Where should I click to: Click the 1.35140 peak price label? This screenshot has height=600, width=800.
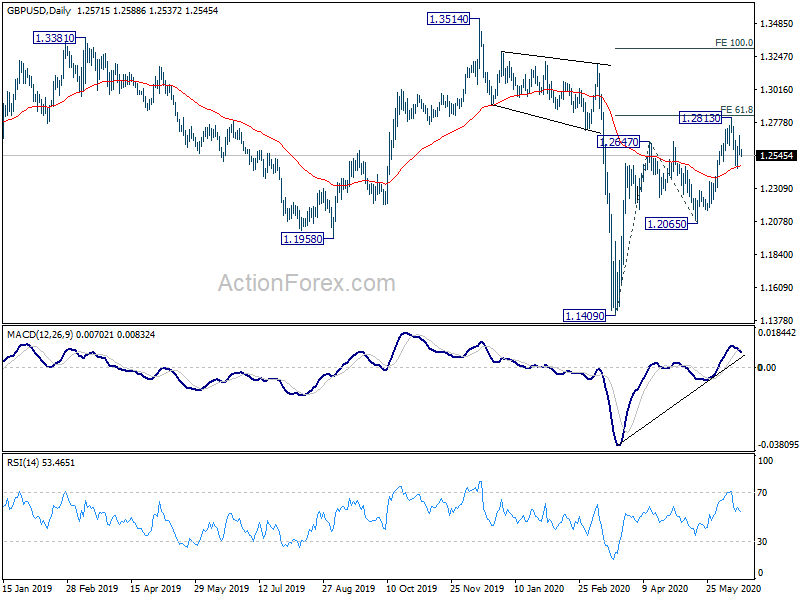pyautogui.click(x=448, y=19)
